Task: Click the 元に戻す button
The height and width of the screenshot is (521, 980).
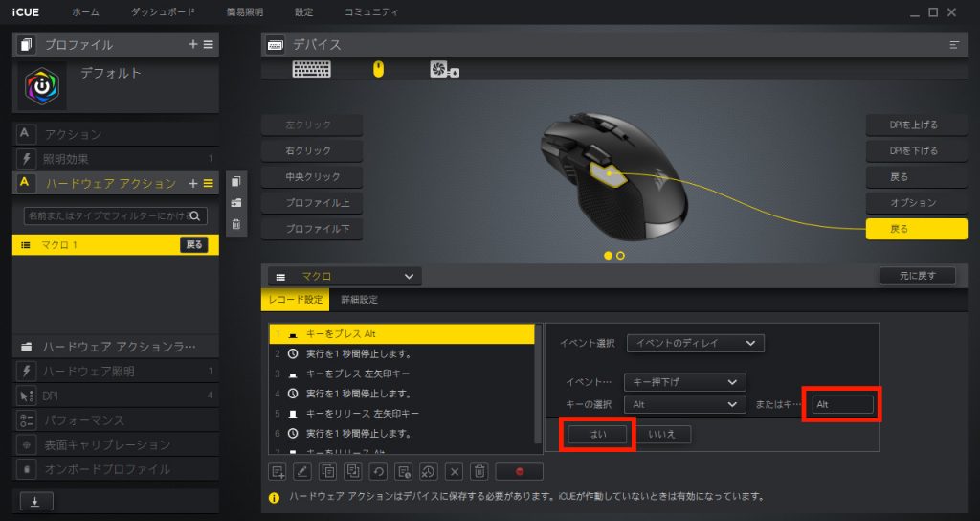Action: [918, 276]
